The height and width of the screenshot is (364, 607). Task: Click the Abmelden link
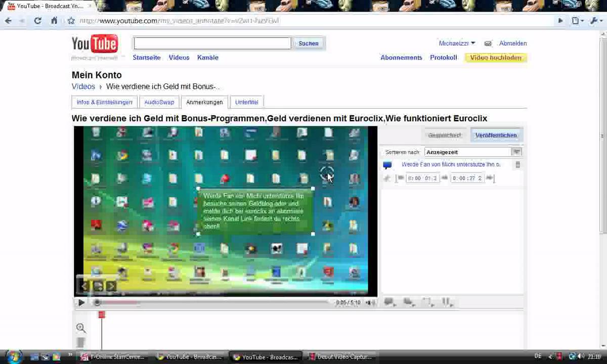click(x=513, y=43)
